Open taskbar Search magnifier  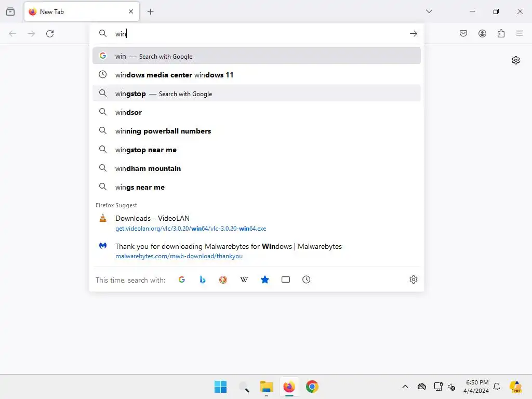tap(244, 387)
